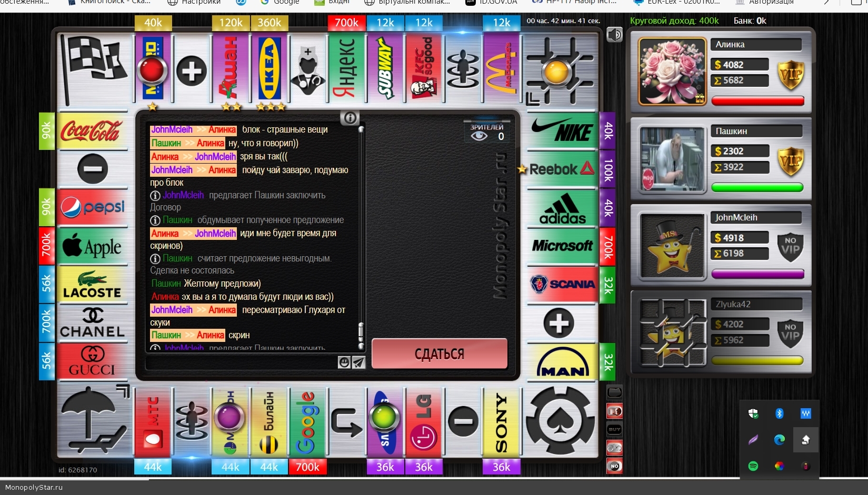Select the МТС property cell

tap(153, 422)
